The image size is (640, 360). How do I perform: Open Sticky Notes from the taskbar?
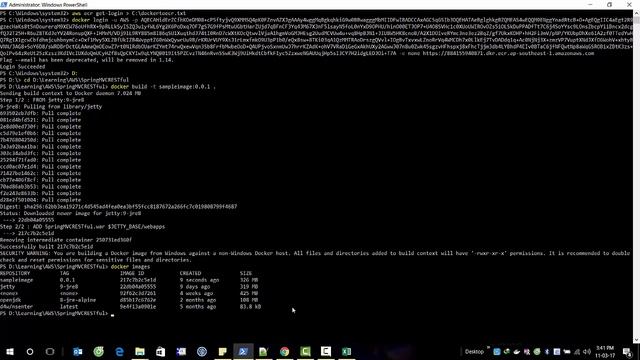tap(222, 351)
